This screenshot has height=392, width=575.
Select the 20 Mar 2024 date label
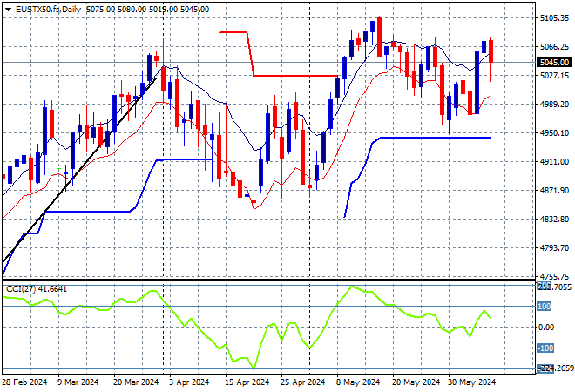pyautogui.click(x=135, y=382)
